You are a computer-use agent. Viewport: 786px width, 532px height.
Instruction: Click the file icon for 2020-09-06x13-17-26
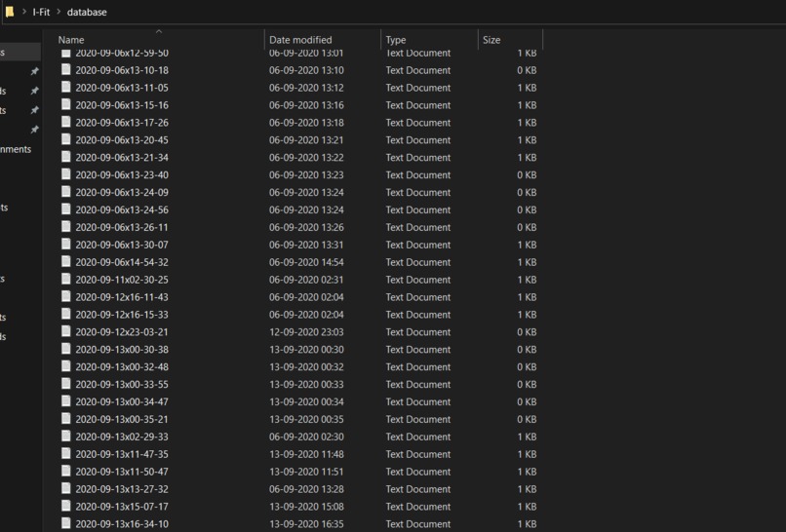click(x=65, y=122)
